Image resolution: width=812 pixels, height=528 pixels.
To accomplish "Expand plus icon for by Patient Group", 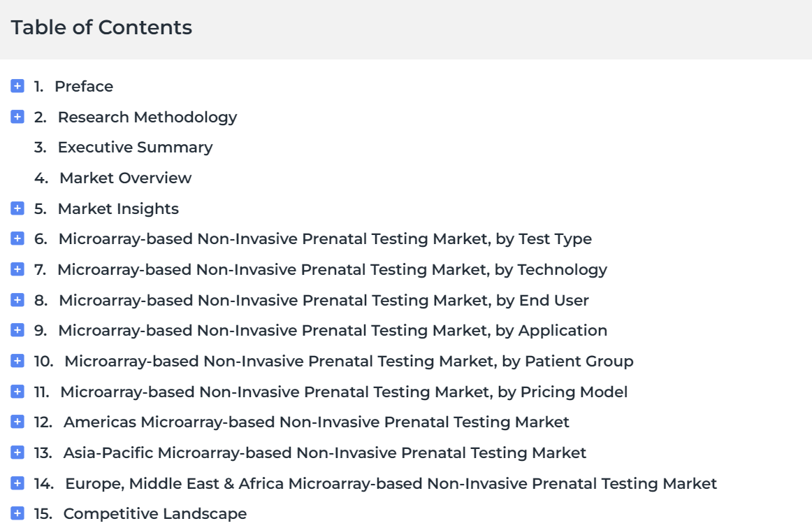I will 17,361.
